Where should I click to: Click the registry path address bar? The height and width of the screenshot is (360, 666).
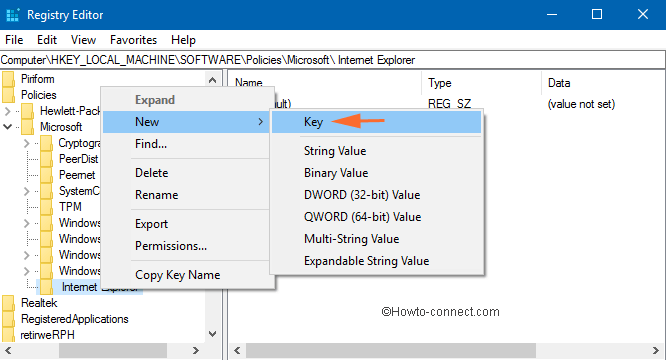(x=333, y=60)
